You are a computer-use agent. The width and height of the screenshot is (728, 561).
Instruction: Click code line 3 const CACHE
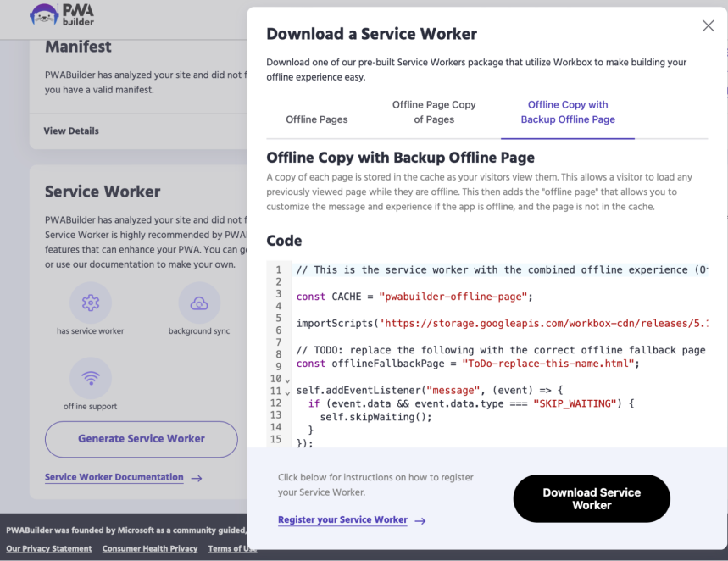click(x=414, y=297)
